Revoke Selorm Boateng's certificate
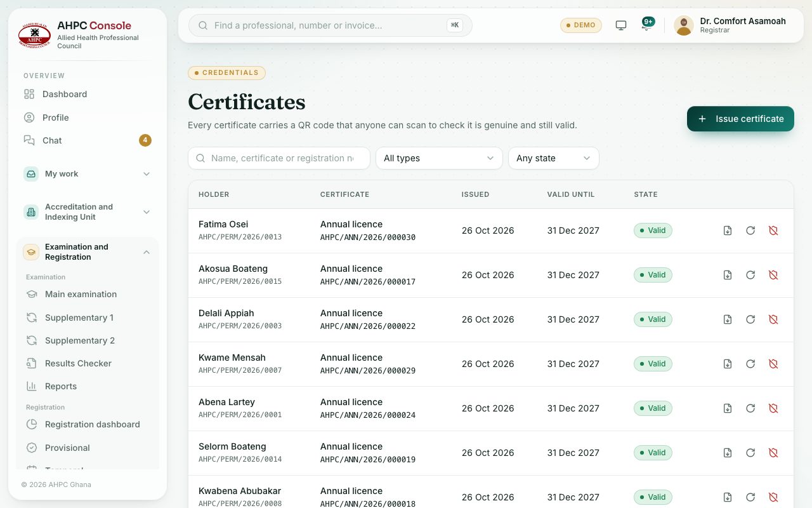Viewport: 812px width, 508px height. tap(773, 453)
